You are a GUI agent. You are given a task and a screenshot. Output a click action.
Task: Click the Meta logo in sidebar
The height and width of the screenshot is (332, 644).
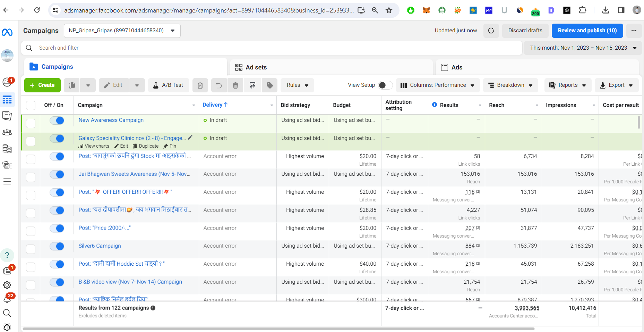tap(7, 32)
